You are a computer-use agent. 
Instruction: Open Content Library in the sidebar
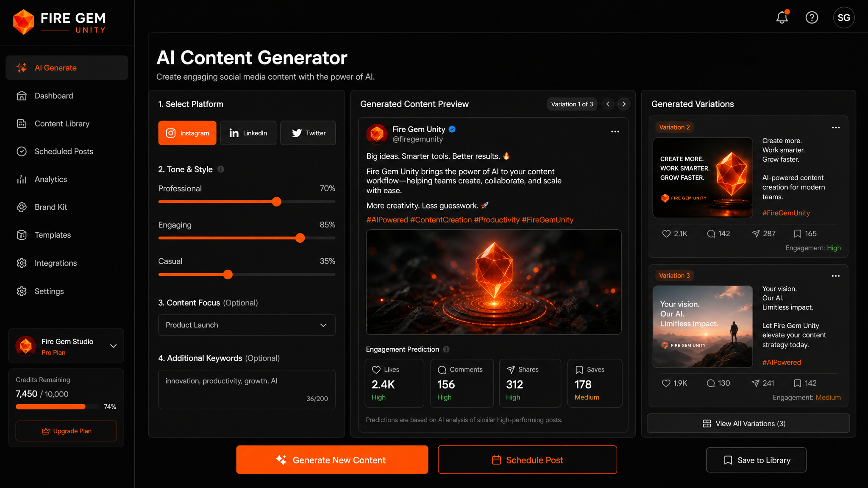pos(67,124)
